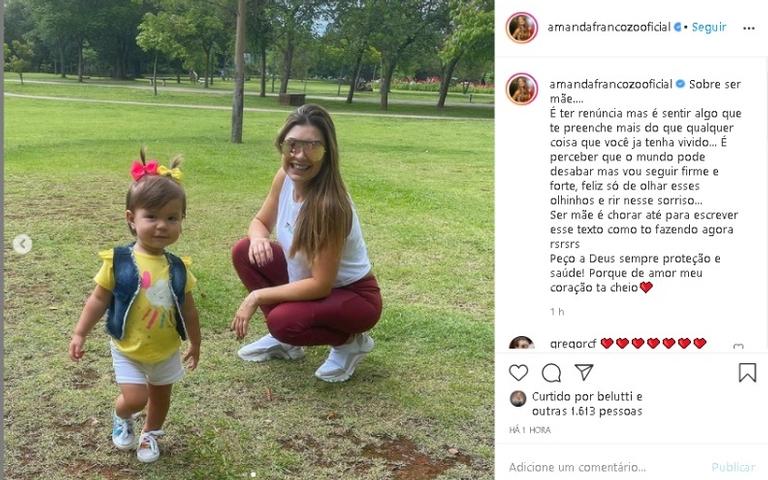The height and width of the screenshot is (480, 768).
Task: Like the post with the heart icon
Action: coord(518,373)
